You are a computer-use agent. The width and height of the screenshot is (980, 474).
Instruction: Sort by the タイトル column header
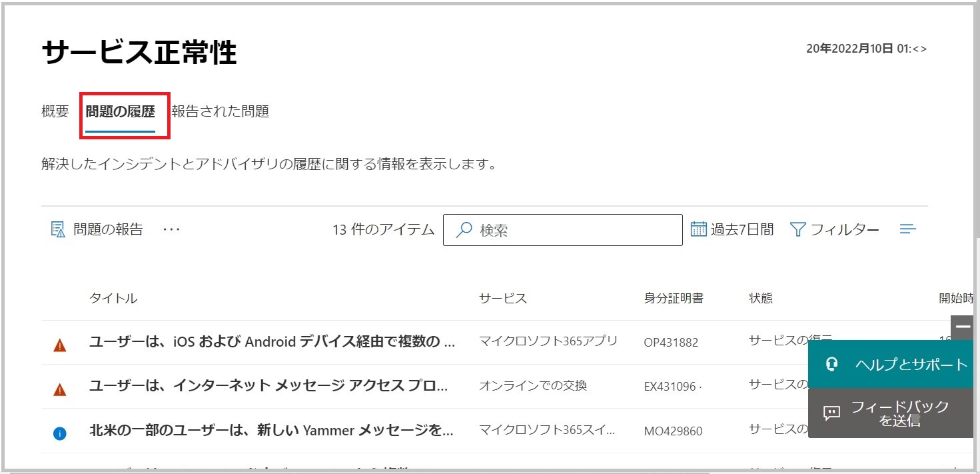click(113, 299)
